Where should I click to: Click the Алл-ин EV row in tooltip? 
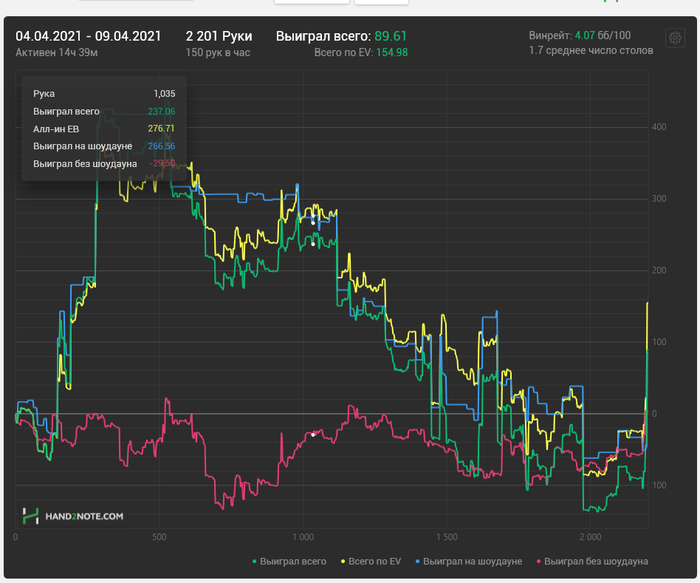pos(104,128)
